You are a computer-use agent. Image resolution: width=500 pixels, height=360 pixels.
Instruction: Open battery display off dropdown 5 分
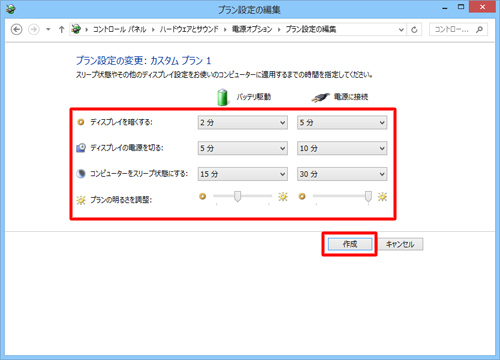click(243, 148)
